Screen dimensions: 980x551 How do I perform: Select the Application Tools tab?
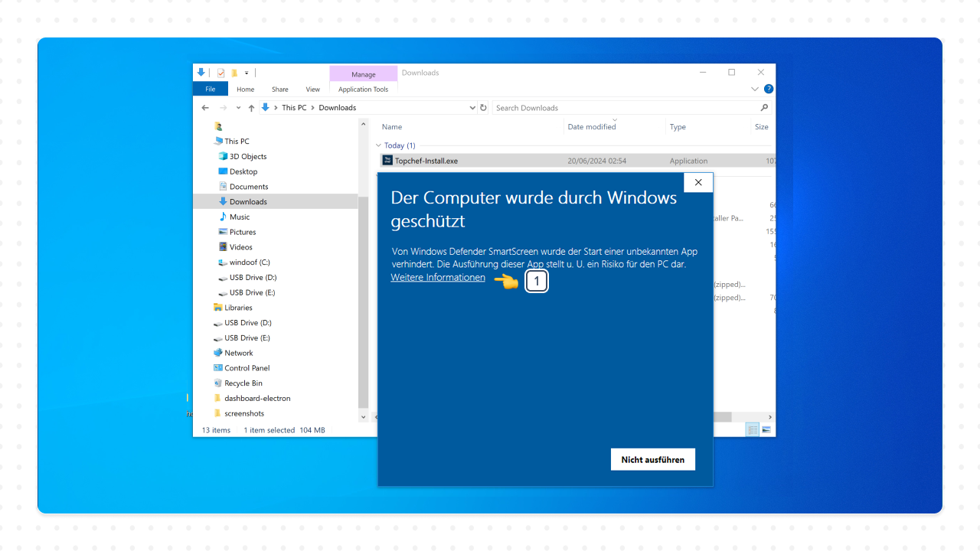364,89
